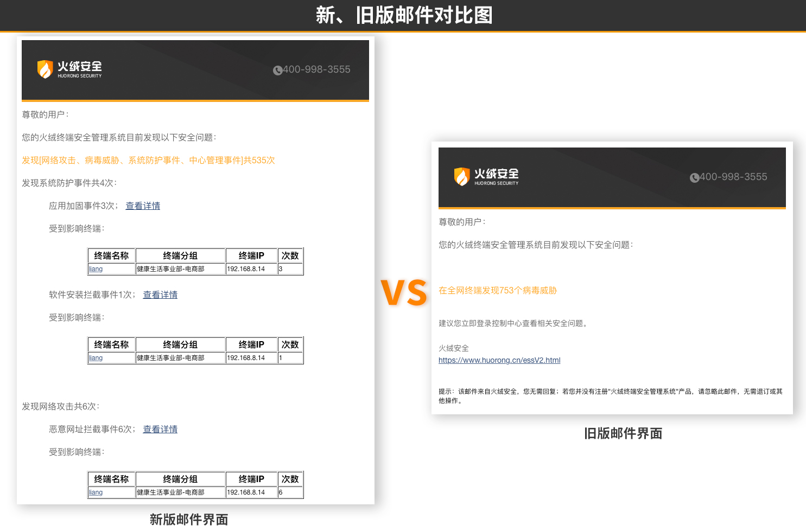Click orange text 发现[网络攻击、病毒威胁...]共535次

click(x=148, y=160)
